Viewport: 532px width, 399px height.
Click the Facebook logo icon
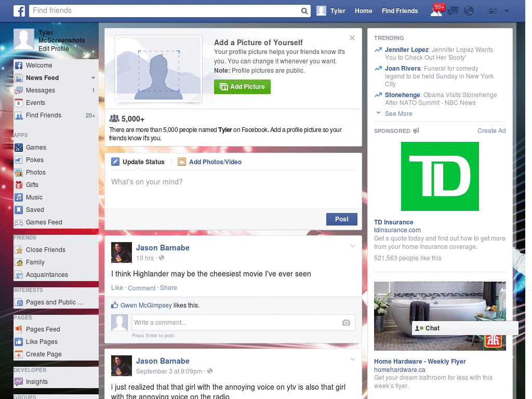click(x=19, y=11)
